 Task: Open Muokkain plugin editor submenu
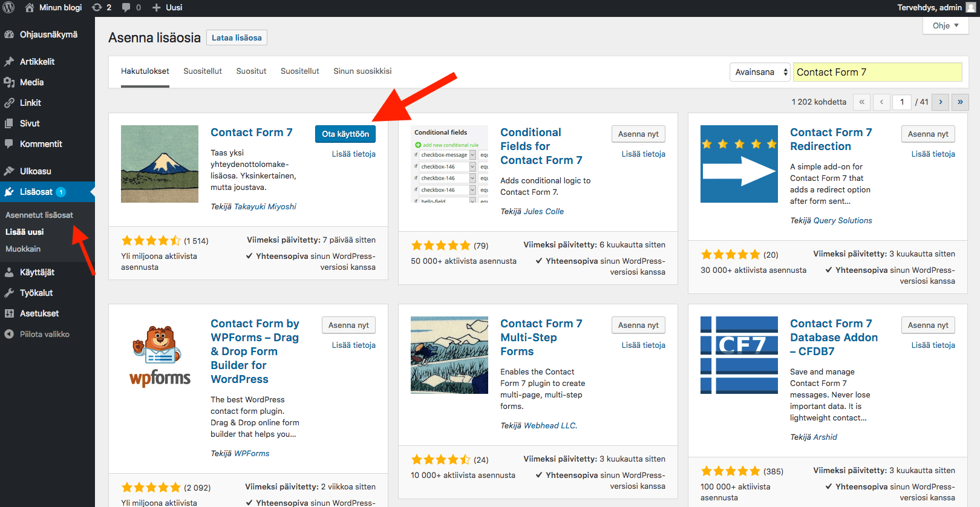click(23, 249)
